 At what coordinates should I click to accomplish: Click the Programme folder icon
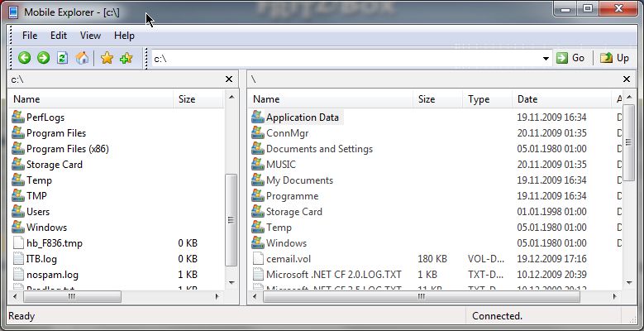[x=258, y=196]
